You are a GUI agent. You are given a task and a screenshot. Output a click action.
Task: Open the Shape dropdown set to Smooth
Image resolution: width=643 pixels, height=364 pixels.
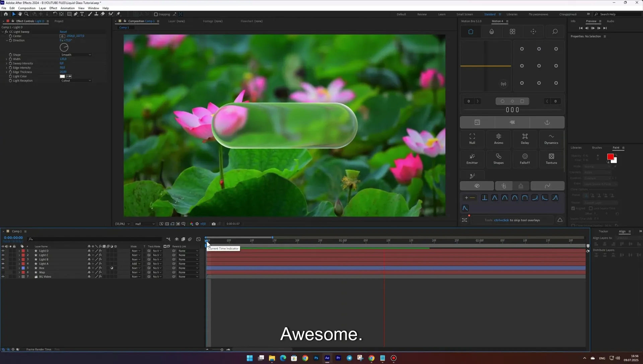point(76,55)
